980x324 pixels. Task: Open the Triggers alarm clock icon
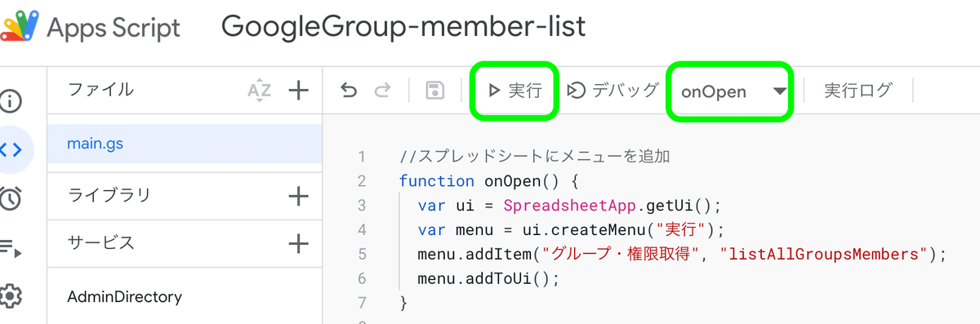point(10,198)
